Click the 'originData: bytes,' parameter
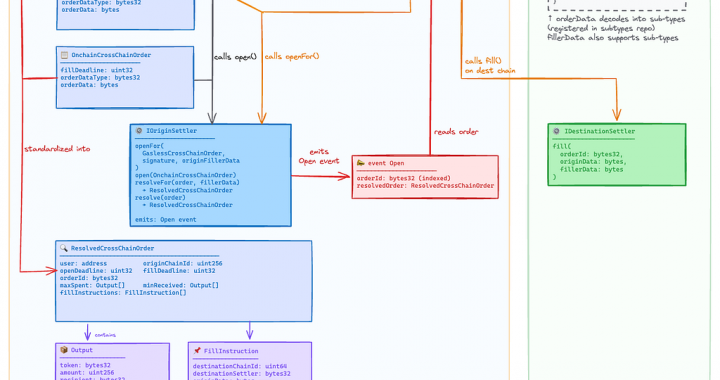This screenshot has height=380, width=720. coord(593,162)
